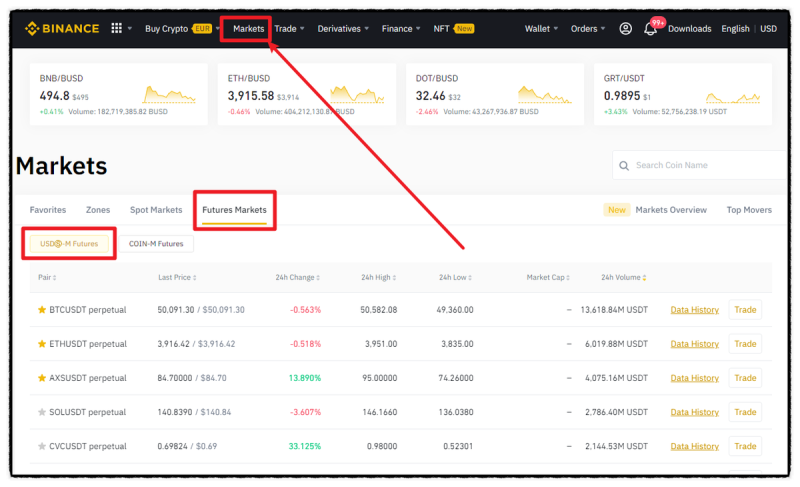The image size is (800, 487).
Task: Open Data History for AXSUSDT perpetual
Action: [x=694, y=378]
